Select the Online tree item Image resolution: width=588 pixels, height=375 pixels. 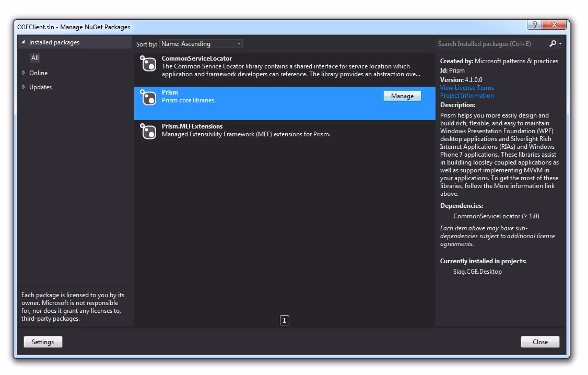(x=38, y=73)
